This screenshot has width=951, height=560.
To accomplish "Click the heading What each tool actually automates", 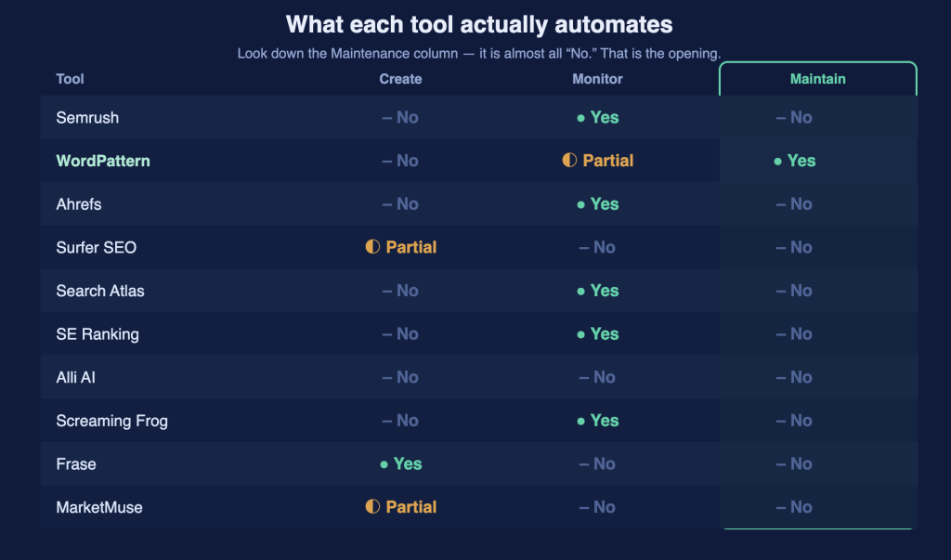I will (479, 25).
